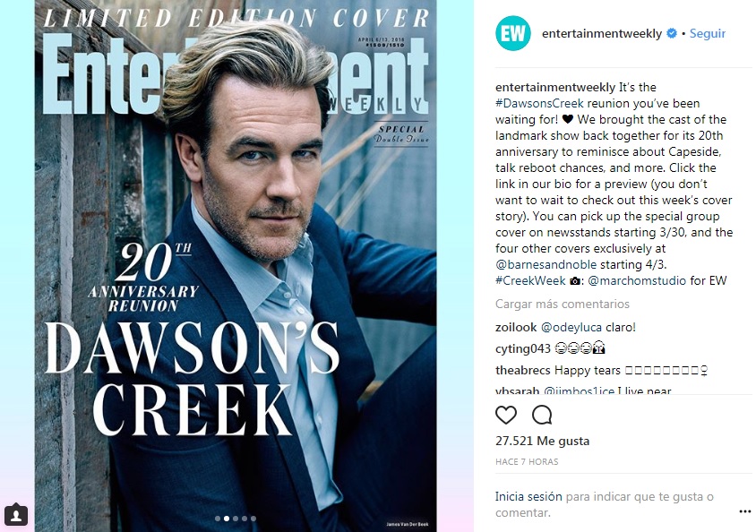This screenshot has width=756, height=532.
Task: Click the EW profile avatar
Action: (513, 33)
